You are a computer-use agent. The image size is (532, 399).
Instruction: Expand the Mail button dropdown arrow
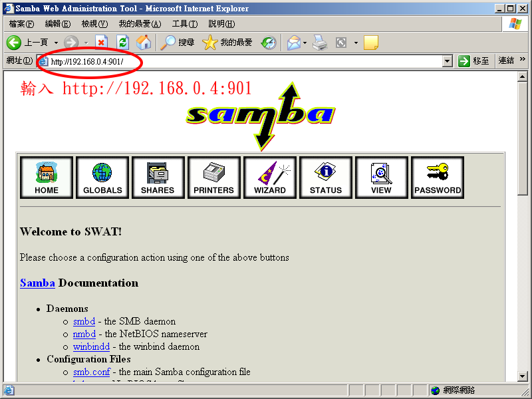click(x=305, y=43)
